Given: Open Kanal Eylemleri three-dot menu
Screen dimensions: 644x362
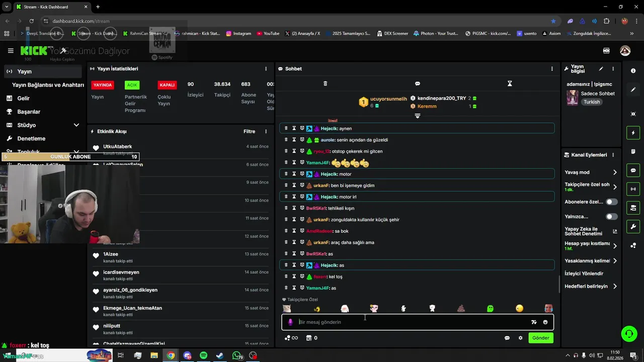Looking at the screenshot, I should click(613, 155).
